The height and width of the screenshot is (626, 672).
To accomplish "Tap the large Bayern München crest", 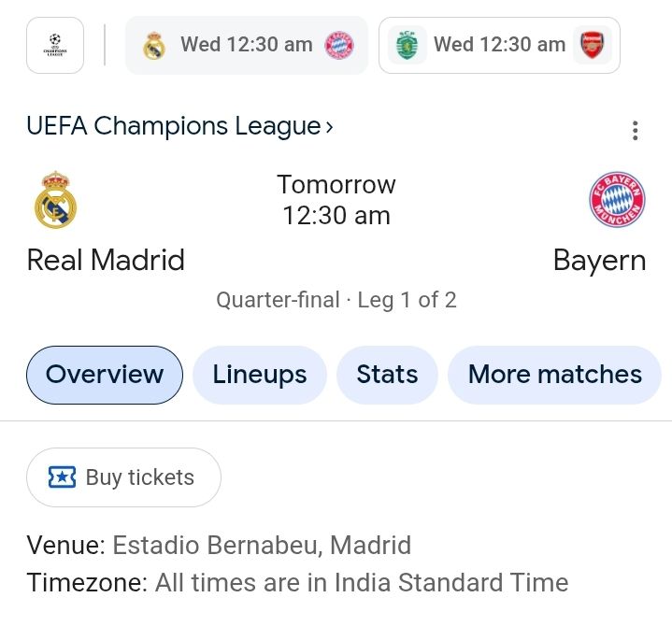I will 617,199.
